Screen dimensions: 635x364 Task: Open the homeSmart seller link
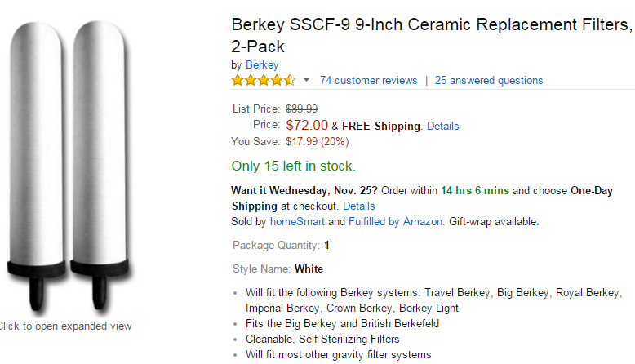297,221
